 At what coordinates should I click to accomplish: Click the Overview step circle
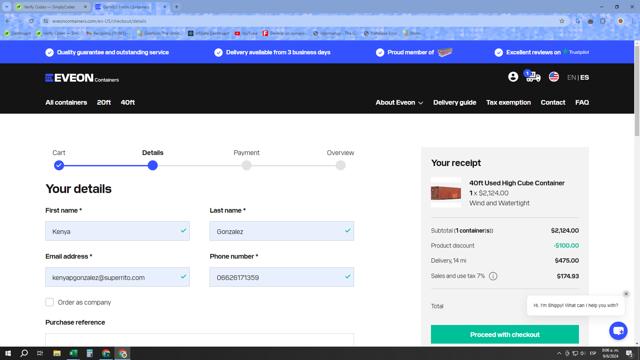(340, 165)
